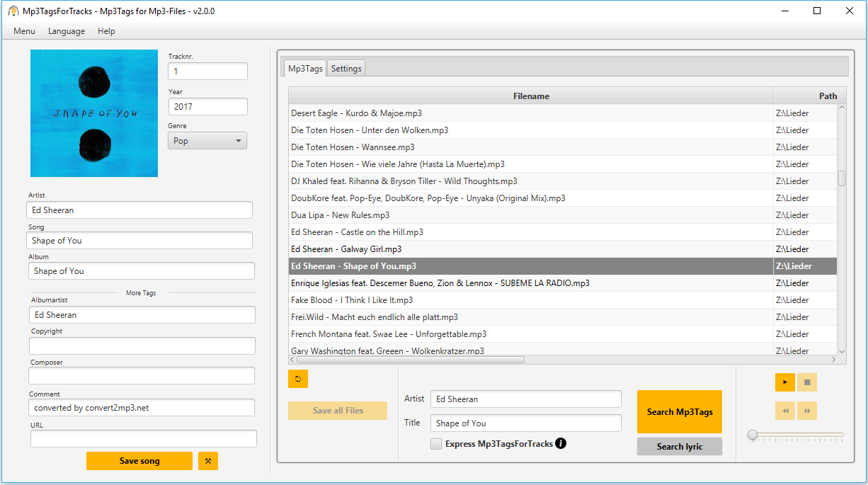The height and width of the screenshot is (485, 868).
Task: Select Desert Eagle - Kurdo & Majoe.mp3
Action: (x=563, y=113)
